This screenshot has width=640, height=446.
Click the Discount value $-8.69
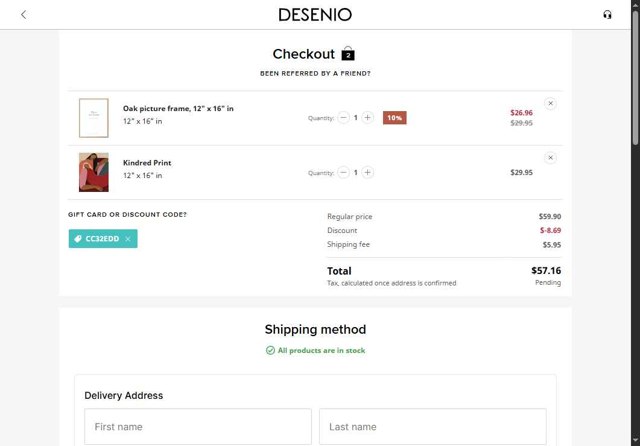(550, 230)
